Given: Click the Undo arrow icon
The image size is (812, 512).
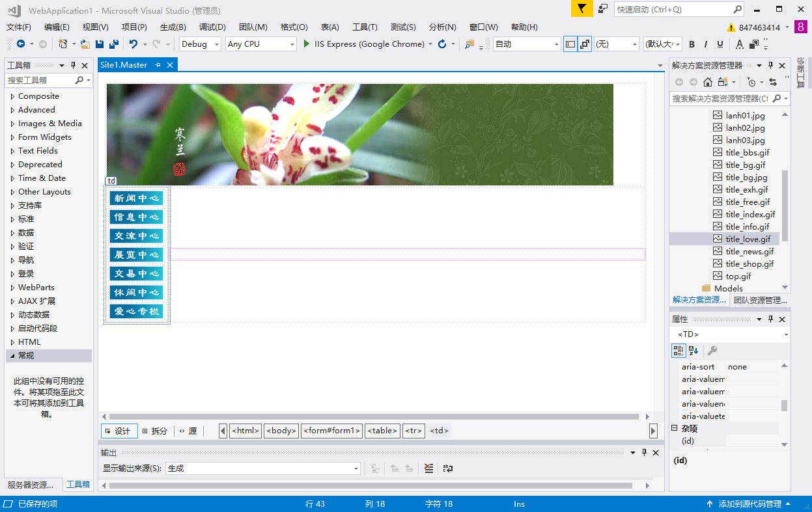Looking at the screenshot, I should [x=133, y=44].
